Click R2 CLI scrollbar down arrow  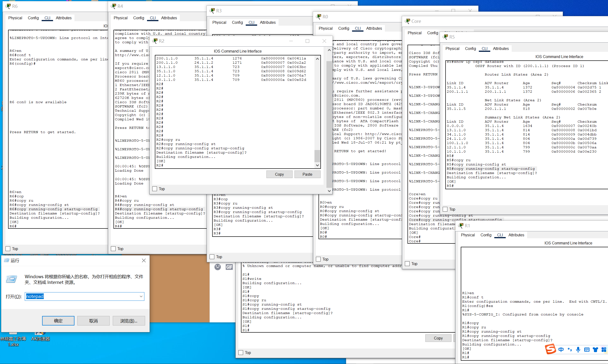pos(317,165)
